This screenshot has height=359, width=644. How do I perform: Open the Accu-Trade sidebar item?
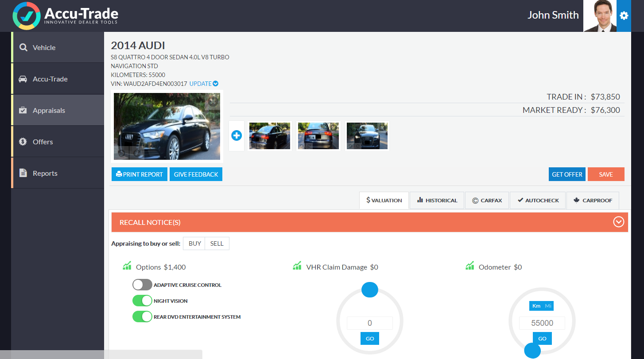click(x=58, y=79)
